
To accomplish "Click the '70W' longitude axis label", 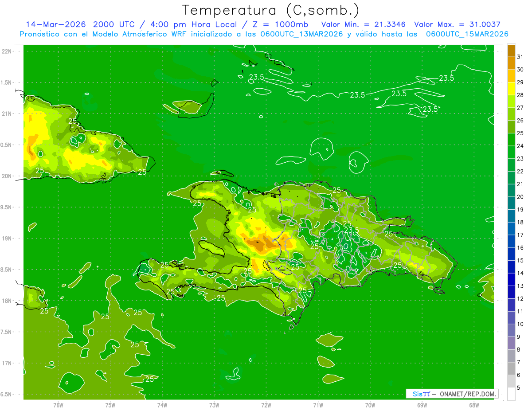I will tap(370, 405).
